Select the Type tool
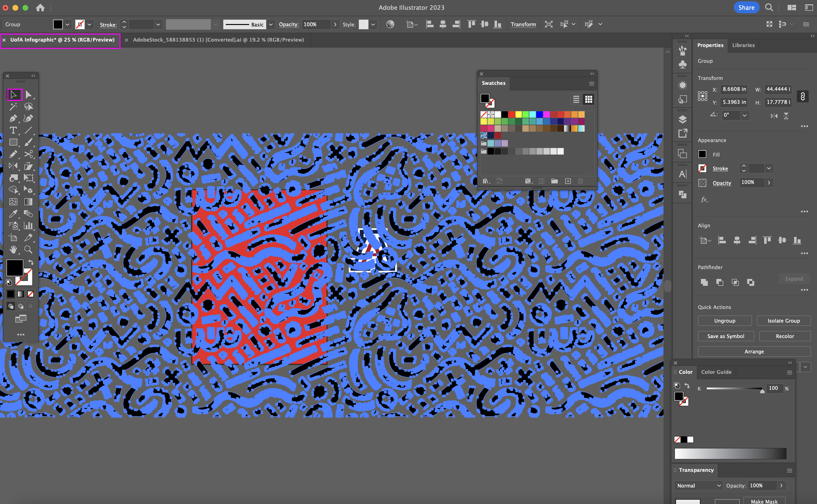 pos(13,130)
